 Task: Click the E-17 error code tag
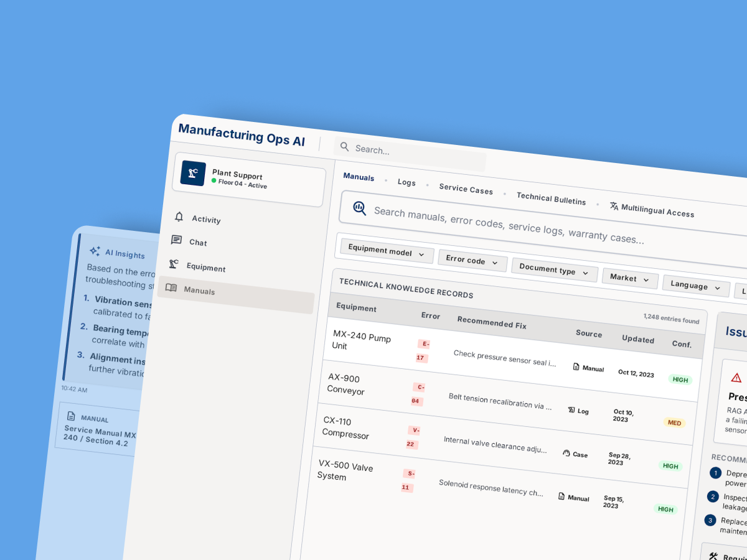click(x=423, y=351)
